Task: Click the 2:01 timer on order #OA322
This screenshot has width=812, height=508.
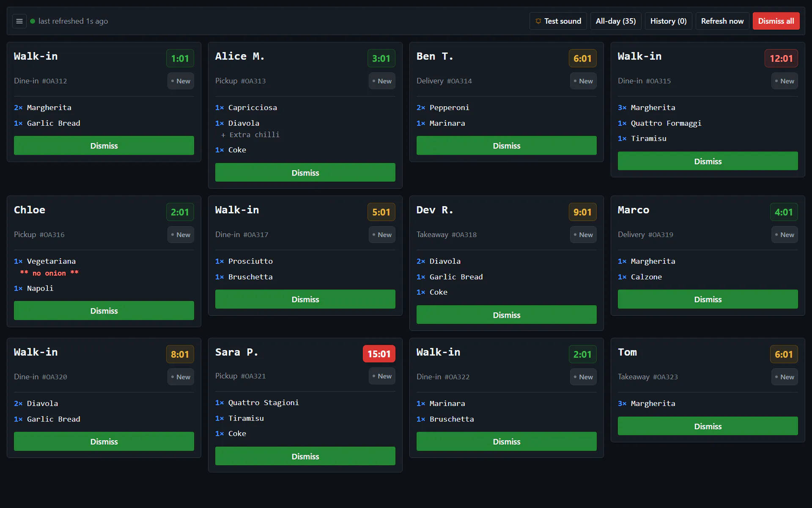Action: pyautogui.click(x=582, y=354)
